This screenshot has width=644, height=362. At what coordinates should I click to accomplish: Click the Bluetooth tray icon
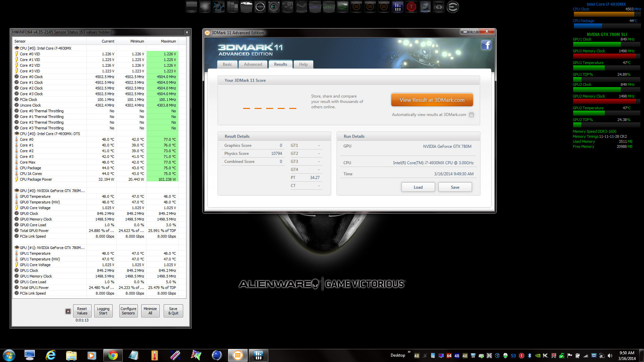point(530,356)
